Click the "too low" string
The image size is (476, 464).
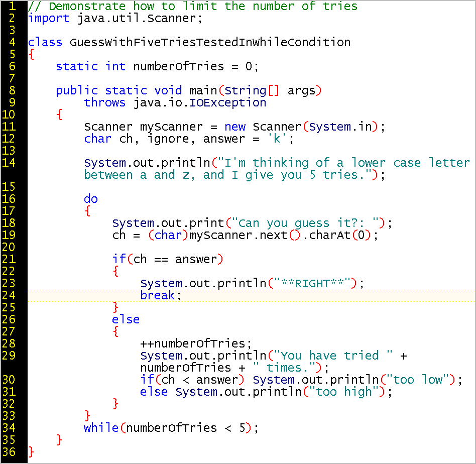(417, 380)
